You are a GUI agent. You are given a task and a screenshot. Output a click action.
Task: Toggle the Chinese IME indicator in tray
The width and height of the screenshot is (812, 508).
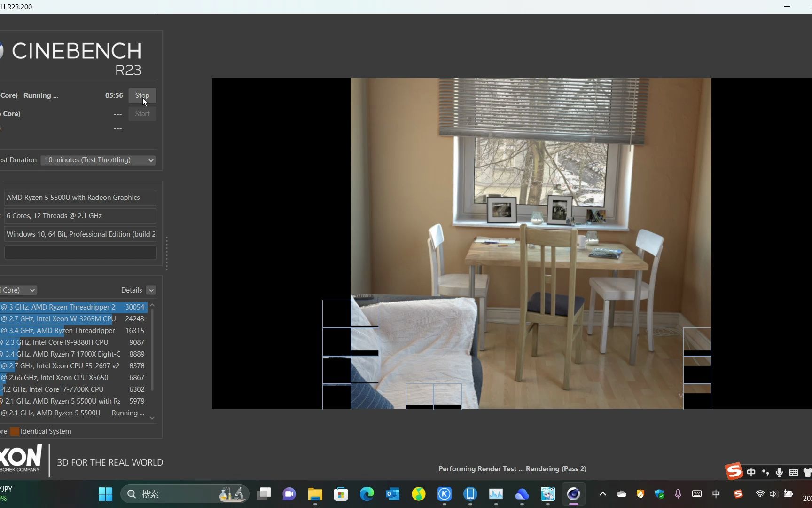coord(716,494)
